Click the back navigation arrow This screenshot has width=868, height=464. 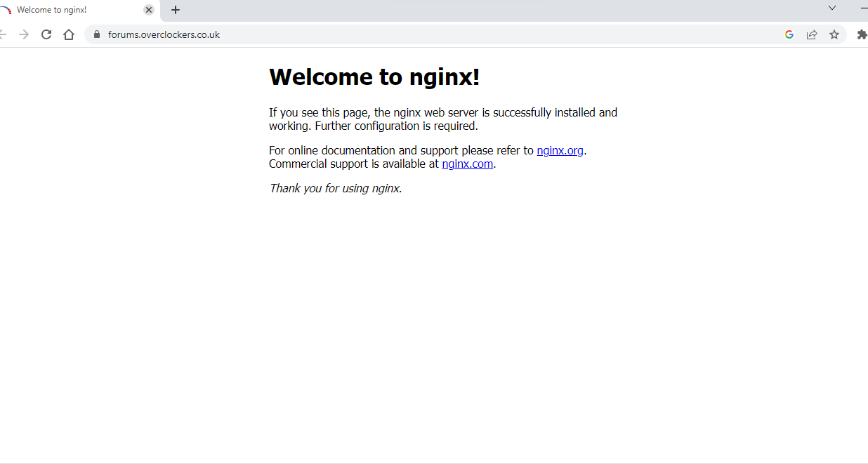(3, 34)
